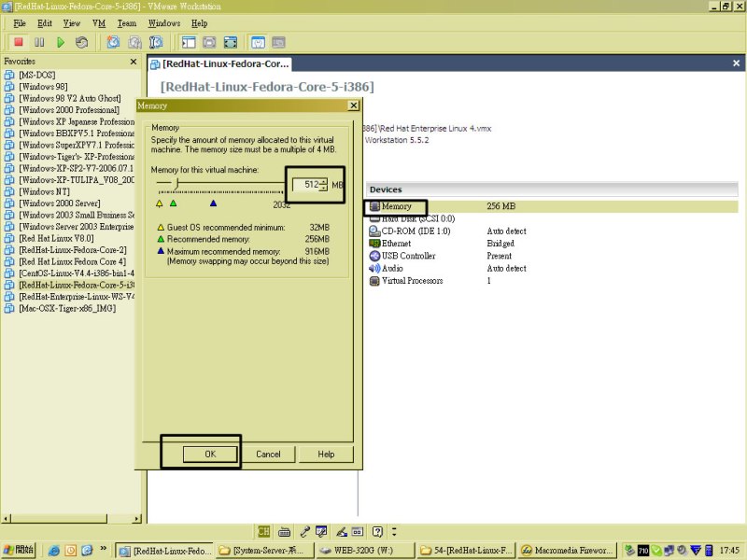Click the Take Snapshot toolbar icon

point(113,42)
